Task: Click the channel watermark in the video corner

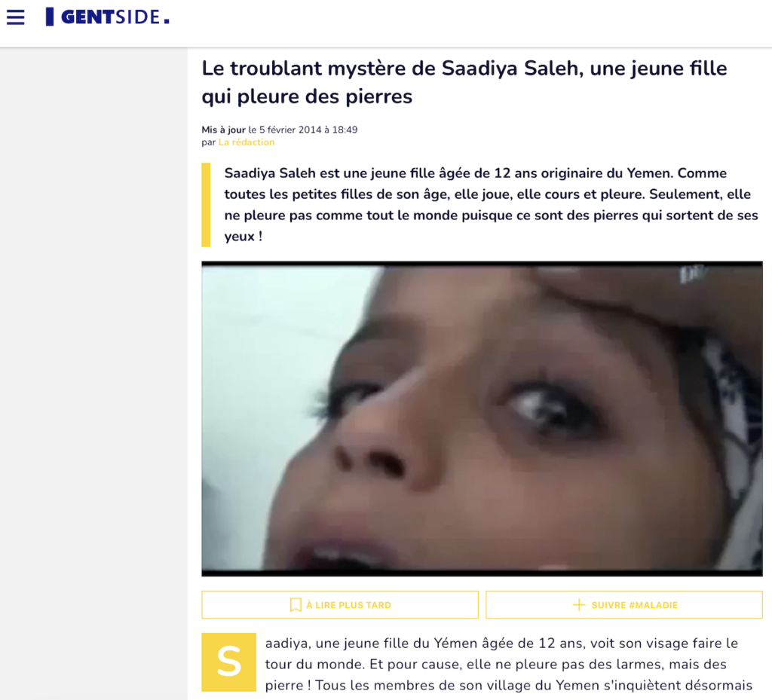Action: point(691,274)
